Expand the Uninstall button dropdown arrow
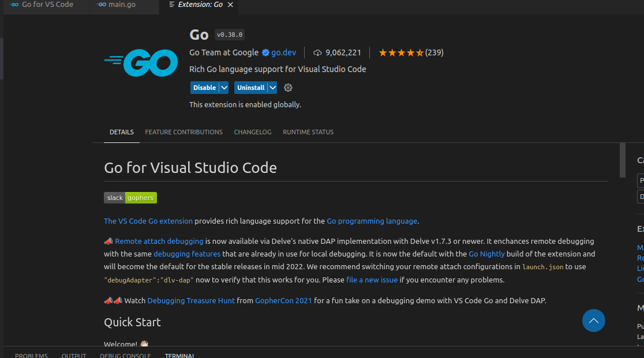Image resolution: width=644 pixels, height=358 pixels. tap(272, 88)
